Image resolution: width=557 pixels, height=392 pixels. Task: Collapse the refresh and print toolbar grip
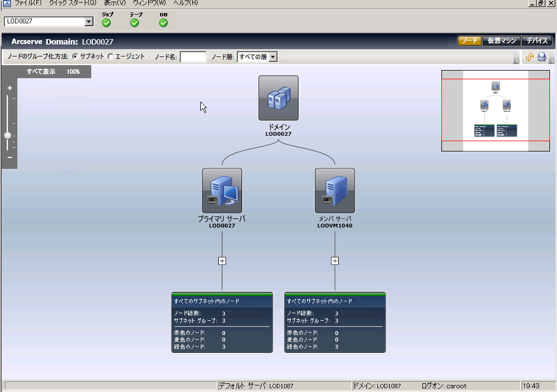click(x=552, y=58)
